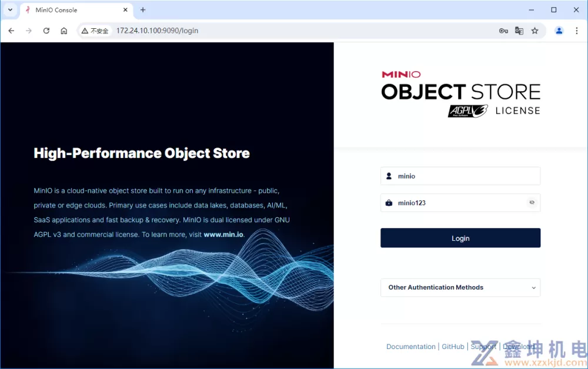588x369 pixels.
Task: Open the browser profile avatar
Action: (559, 31)
